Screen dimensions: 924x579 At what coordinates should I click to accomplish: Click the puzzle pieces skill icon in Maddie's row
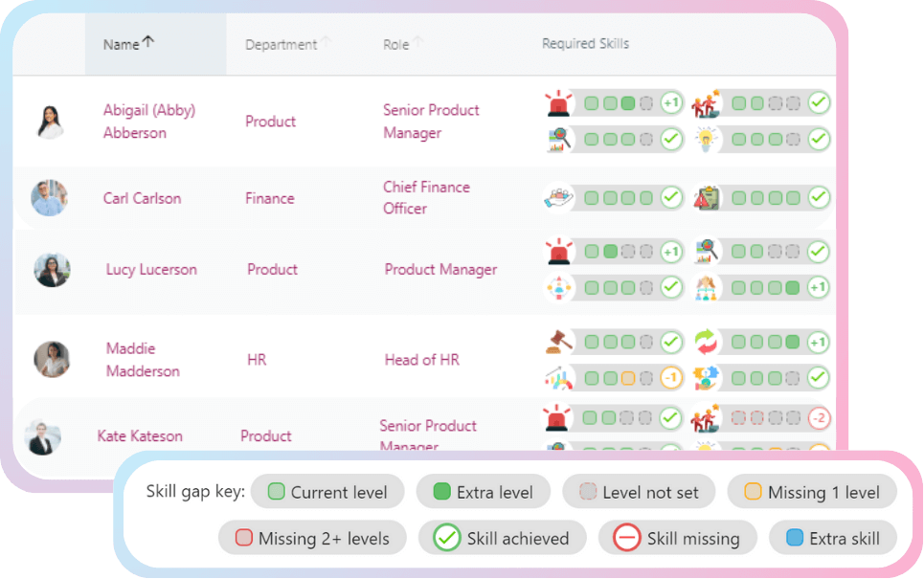point(707,378)
